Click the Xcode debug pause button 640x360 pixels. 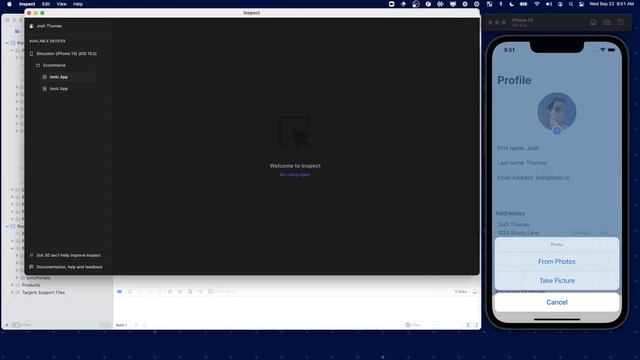click(x=130, y=291)
